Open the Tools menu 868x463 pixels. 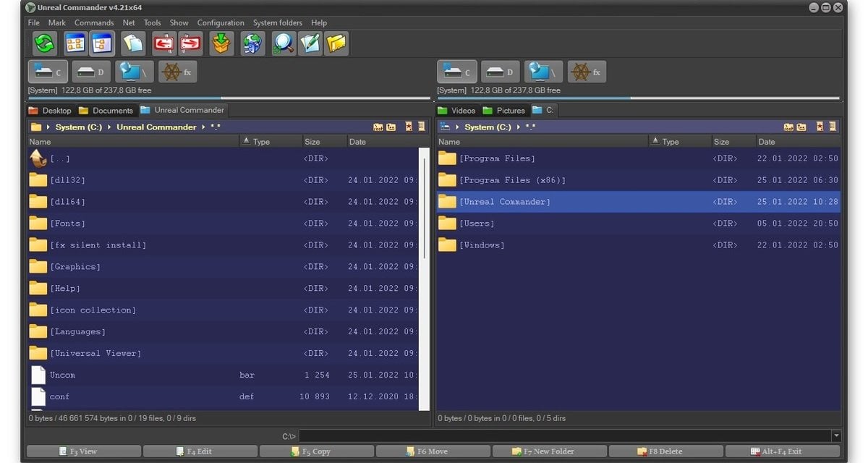coord(153,22)
